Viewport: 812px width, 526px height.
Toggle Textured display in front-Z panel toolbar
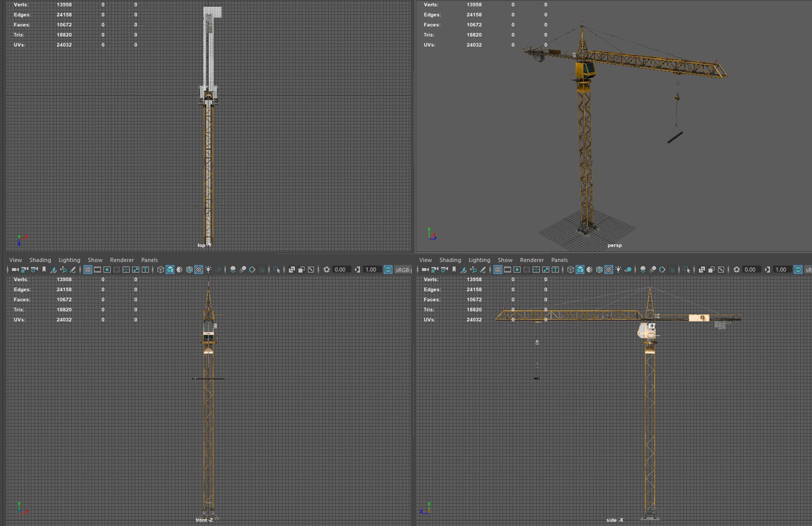click(x=199, y=269)
